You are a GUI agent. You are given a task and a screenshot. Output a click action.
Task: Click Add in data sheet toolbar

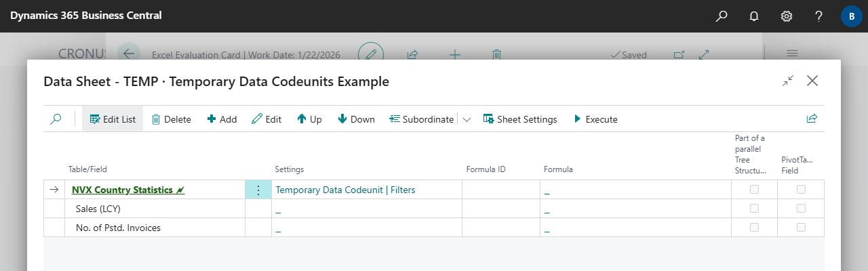[x=222, y=119]
